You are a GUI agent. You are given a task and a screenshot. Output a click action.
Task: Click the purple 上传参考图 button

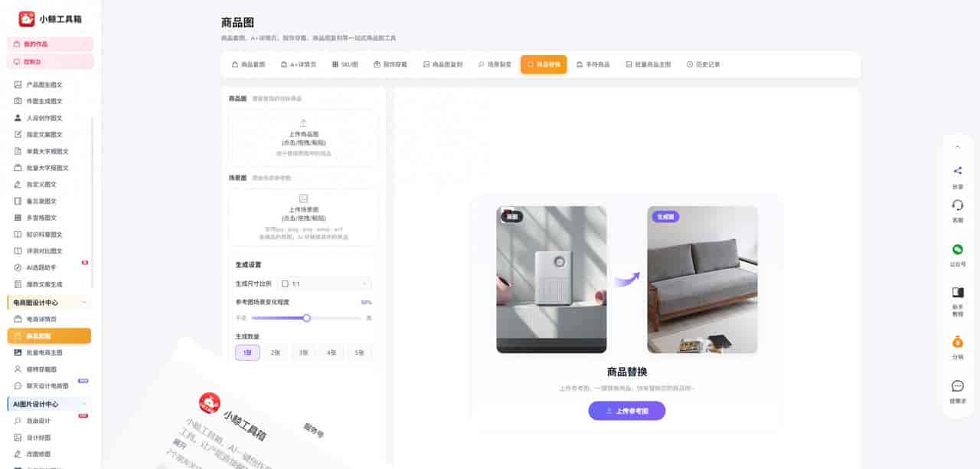point(627,411)
